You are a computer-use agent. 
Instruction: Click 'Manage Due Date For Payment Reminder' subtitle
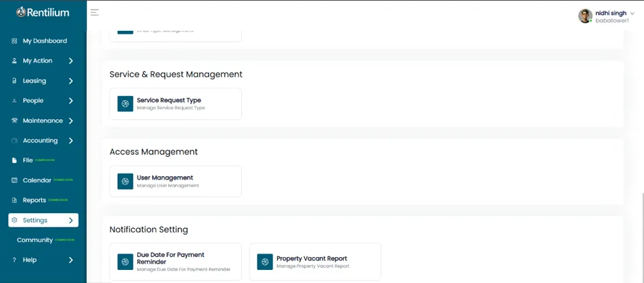coord(184,269)
